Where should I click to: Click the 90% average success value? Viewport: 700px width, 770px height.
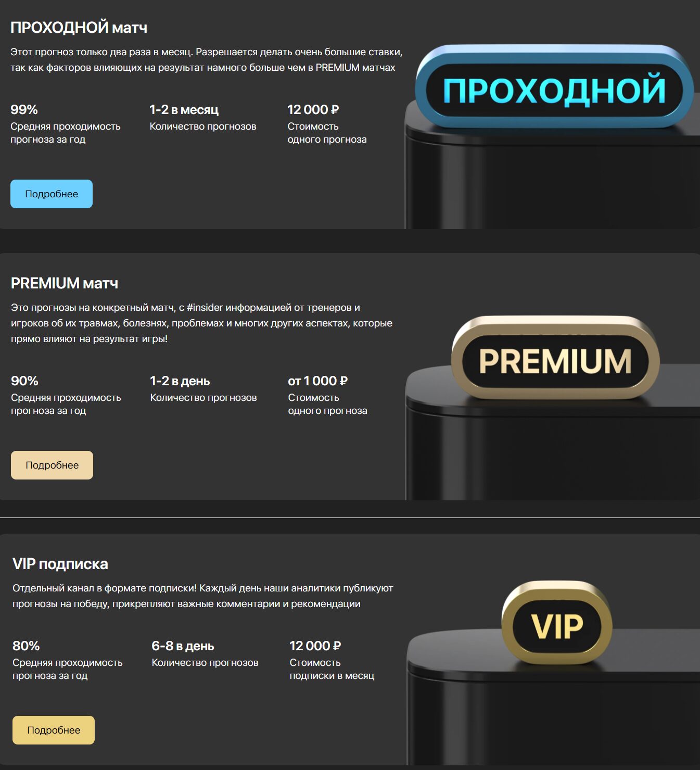[24, 381]
